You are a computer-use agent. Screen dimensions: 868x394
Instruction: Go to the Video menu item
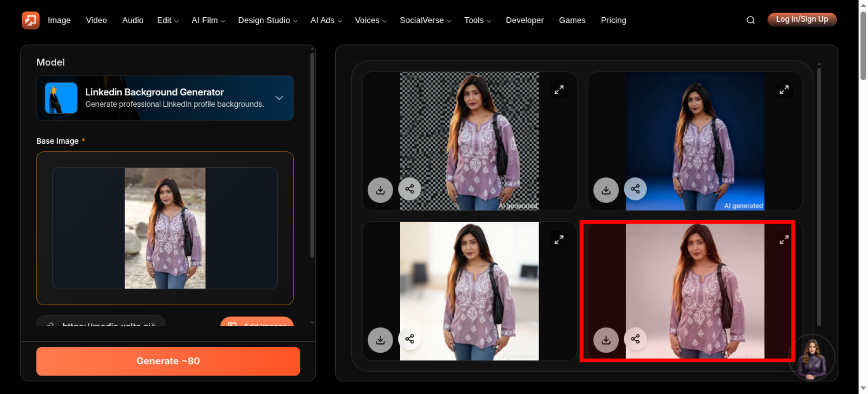click(96, 20)
